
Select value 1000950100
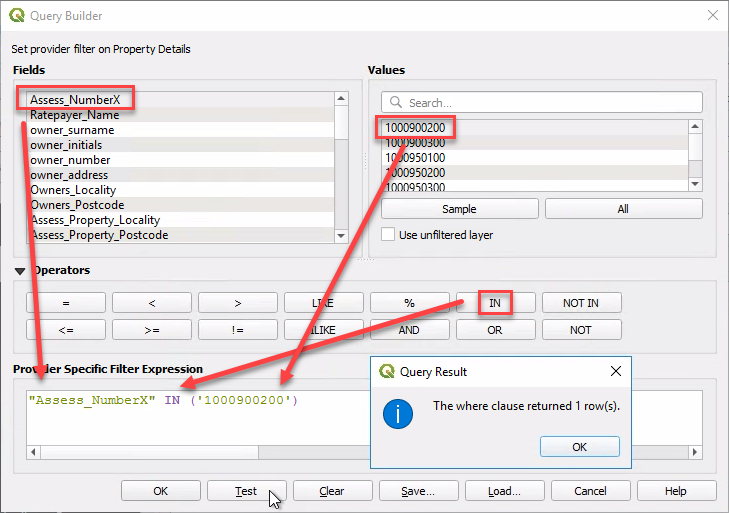pos(535,157)
